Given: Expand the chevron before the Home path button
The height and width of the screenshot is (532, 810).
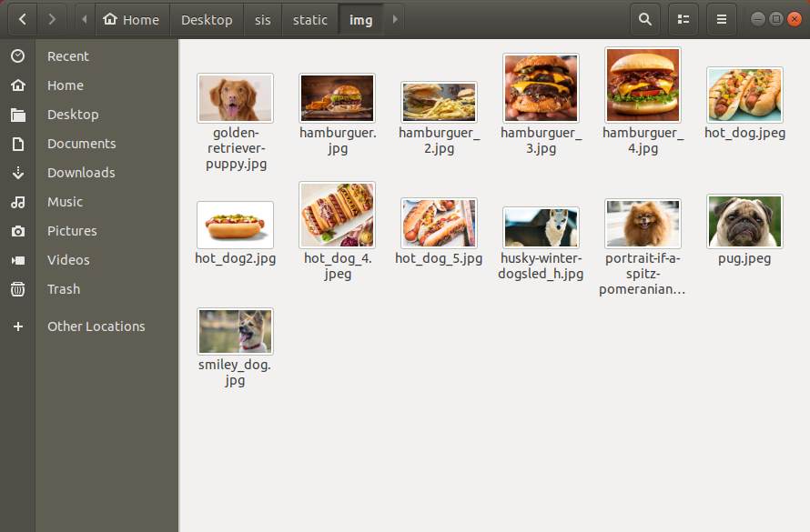Looking at the screenshot, I should pyautogui.click(x=82, y=18).
